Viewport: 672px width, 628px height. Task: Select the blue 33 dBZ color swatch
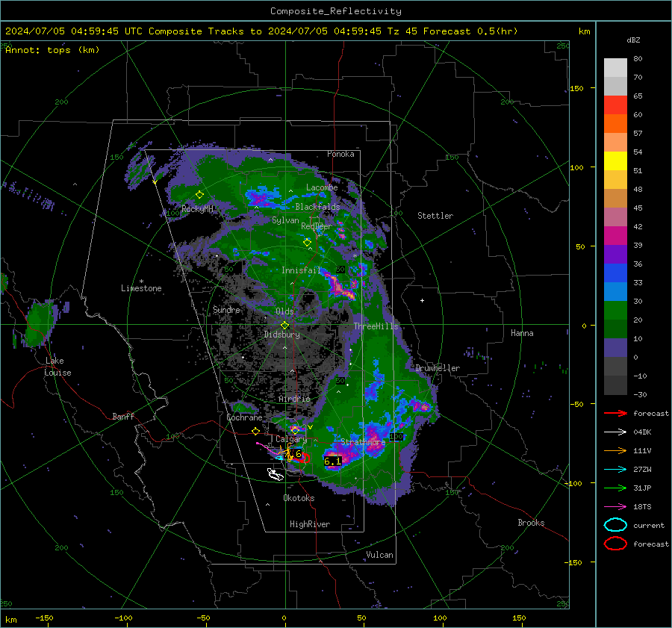615,273
